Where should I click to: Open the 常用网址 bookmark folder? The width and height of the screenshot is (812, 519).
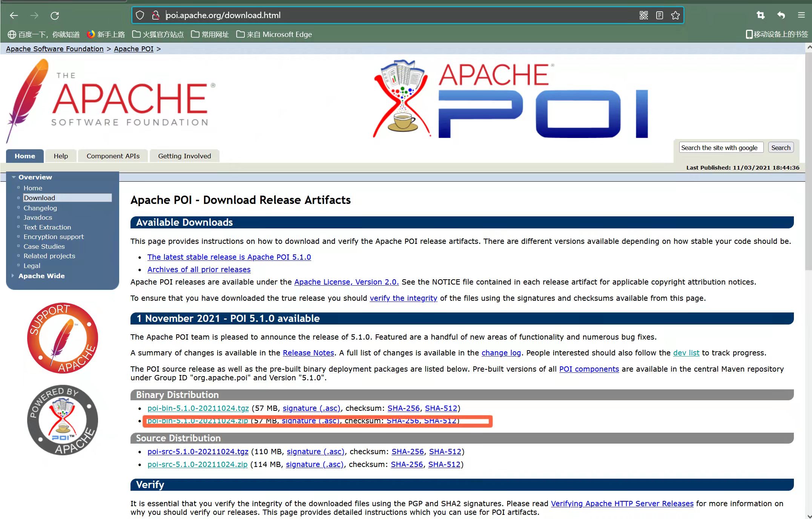click(x=210, y=35)
